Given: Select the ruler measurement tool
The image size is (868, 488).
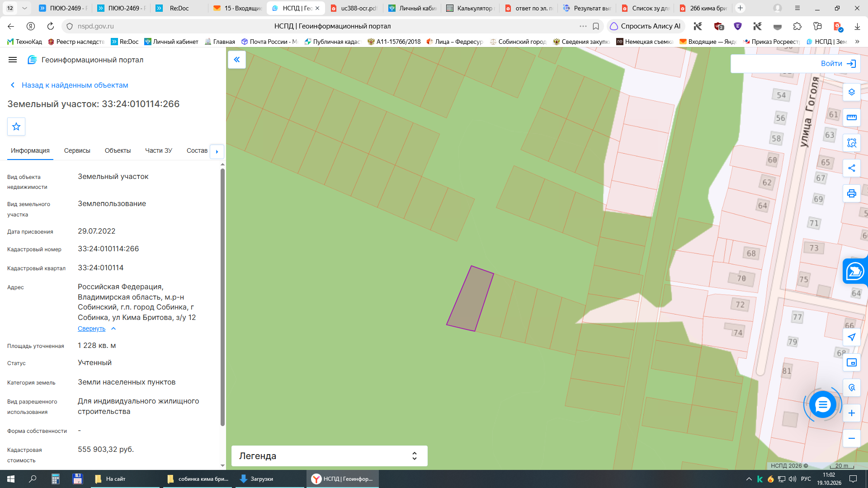Looking at the screenshot, I should pos(852,117).
